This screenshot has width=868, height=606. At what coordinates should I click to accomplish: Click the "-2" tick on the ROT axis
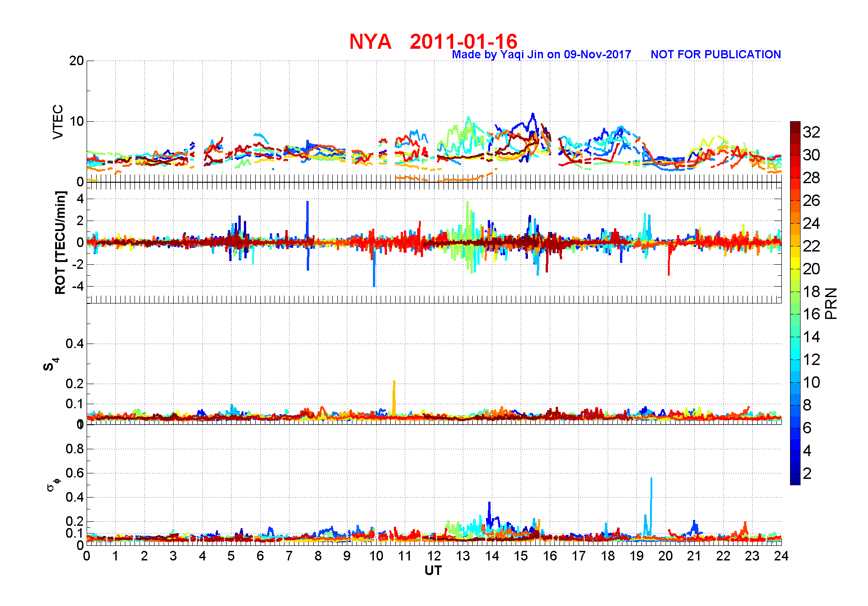point(77,264)
